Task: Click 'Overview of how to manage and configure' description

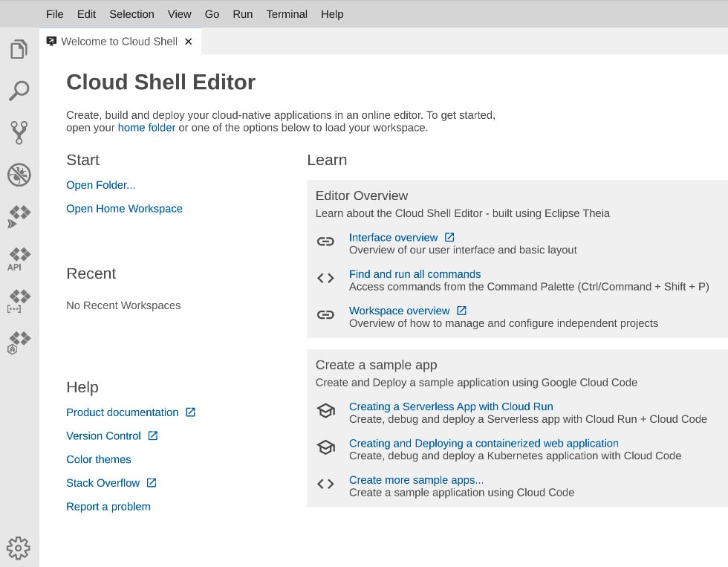Action: tap(504, 323)
